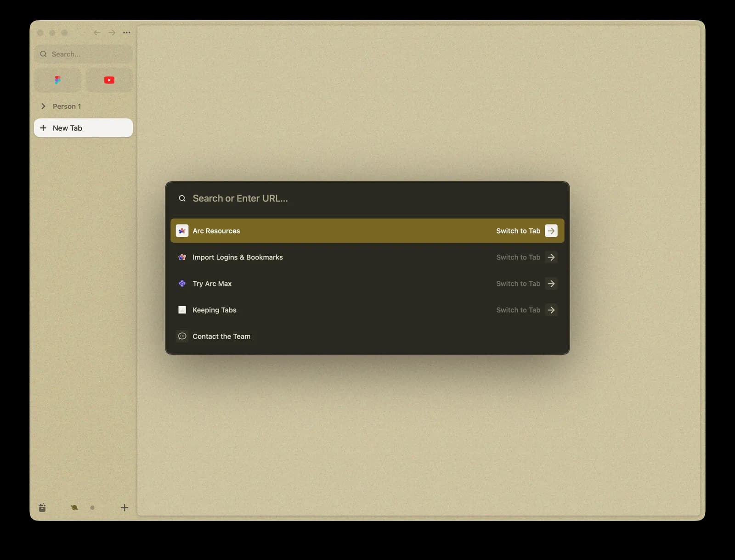Click the Contact the Team chat bubble icon
Image resolution: width=735 pixels, height=560 pixels.
click(x=182, y=336)
